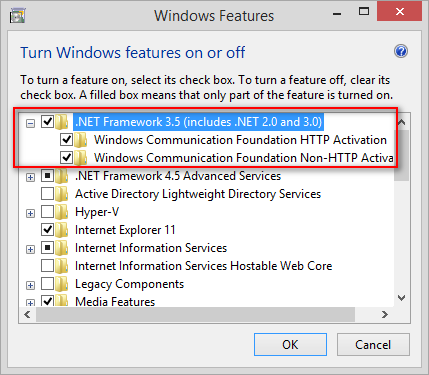The image size is (429, 375).
Task: Click the blue help question mark icon
Action: 401,52
